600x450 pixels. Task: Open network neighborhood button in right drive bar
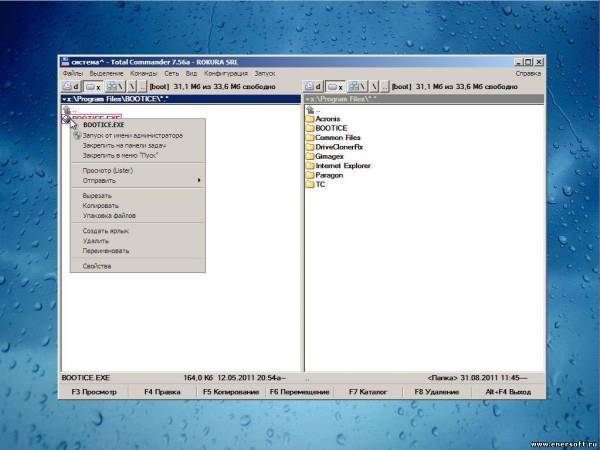(357, 86)
